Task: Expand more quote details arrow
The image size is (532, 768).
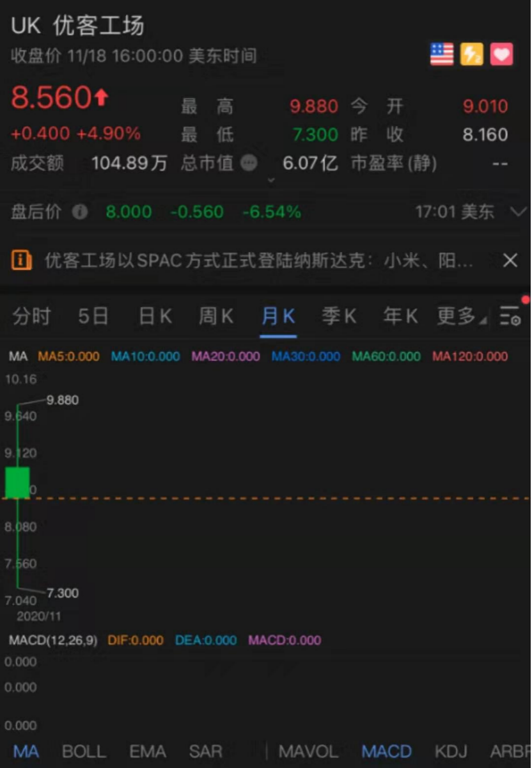Action: click(x=271, y=180)
